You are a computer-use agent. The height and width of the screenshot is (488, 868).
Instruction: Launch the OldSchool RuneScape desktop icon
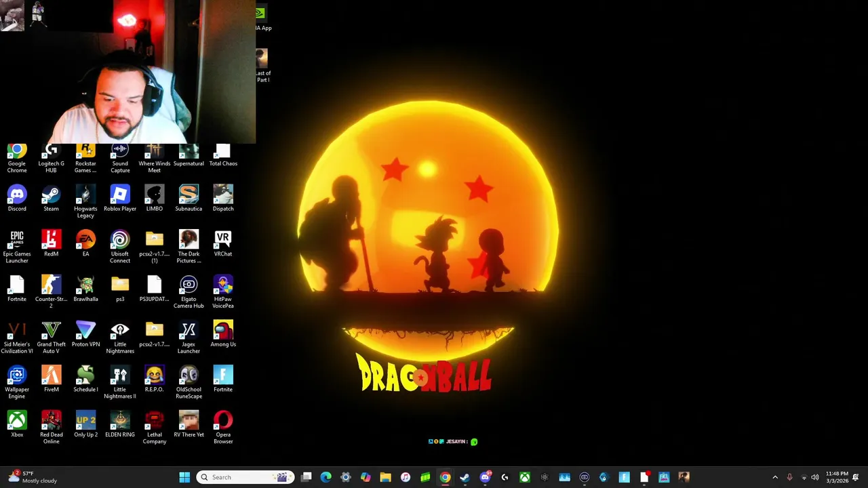tap(189, 383)
